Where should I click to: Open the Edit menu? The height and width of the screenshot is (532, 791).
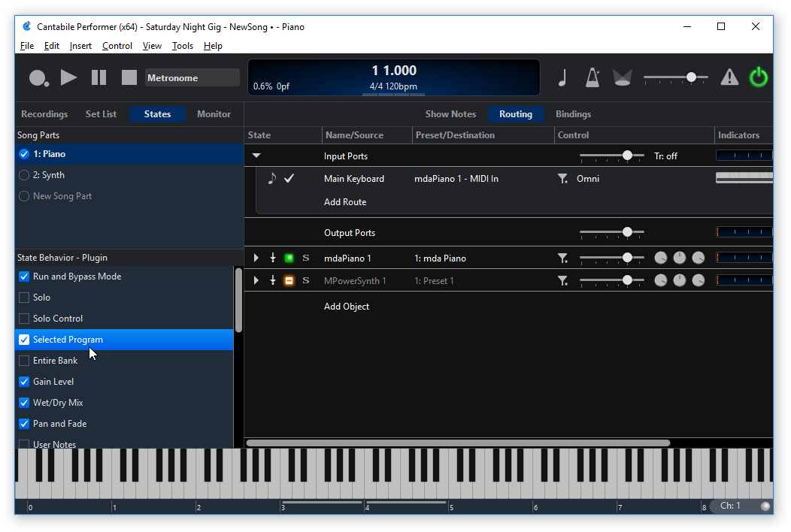[51, 46]
